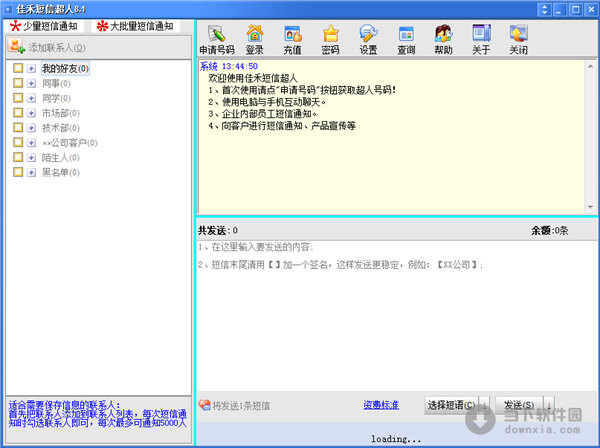Screen dimensions: 600x448
Task: Open the 帮助 help icon
Action: click(x=443, y=39)
